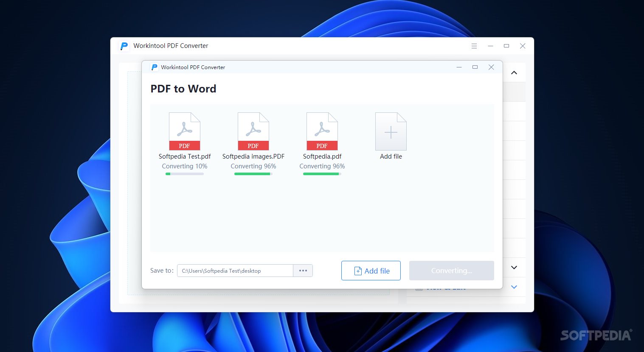Minimize the PDF to Word dialog

tap(459, 67)
